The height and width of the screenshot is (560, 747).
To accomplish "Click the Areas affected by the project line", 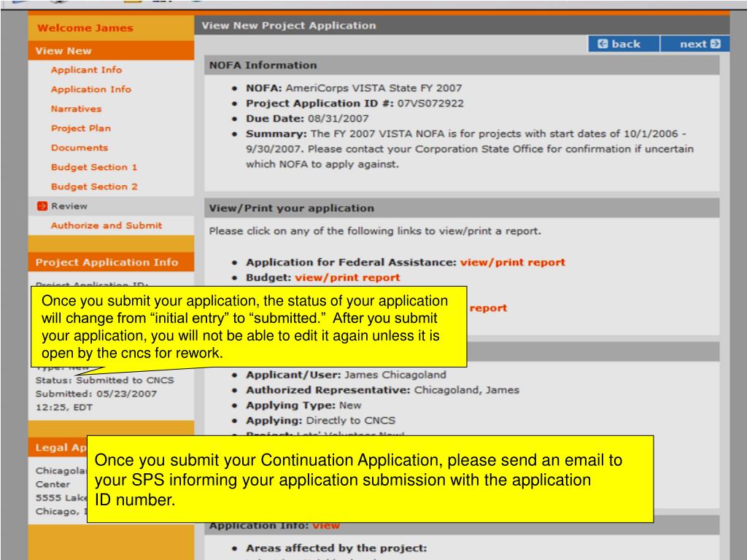I will click(x=336, y=548).
